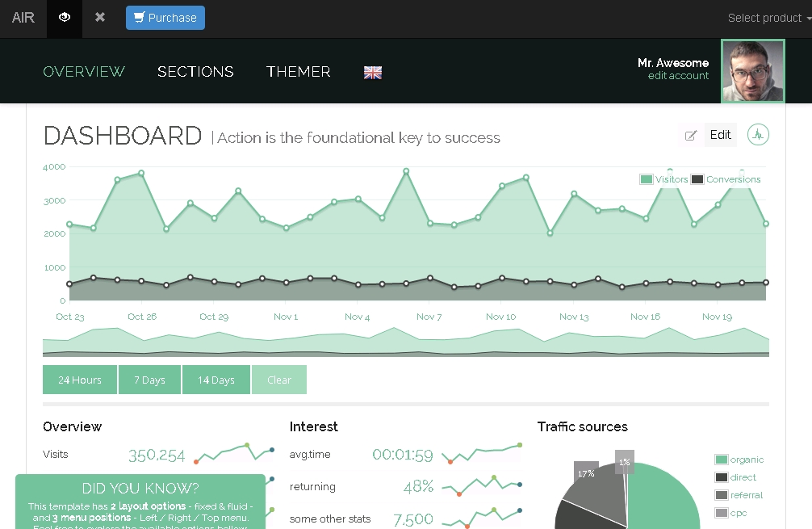Viewport: 812px width, 529px height.
Task: Click the AIR logo in top bar
Action: [x=23, y=18]
